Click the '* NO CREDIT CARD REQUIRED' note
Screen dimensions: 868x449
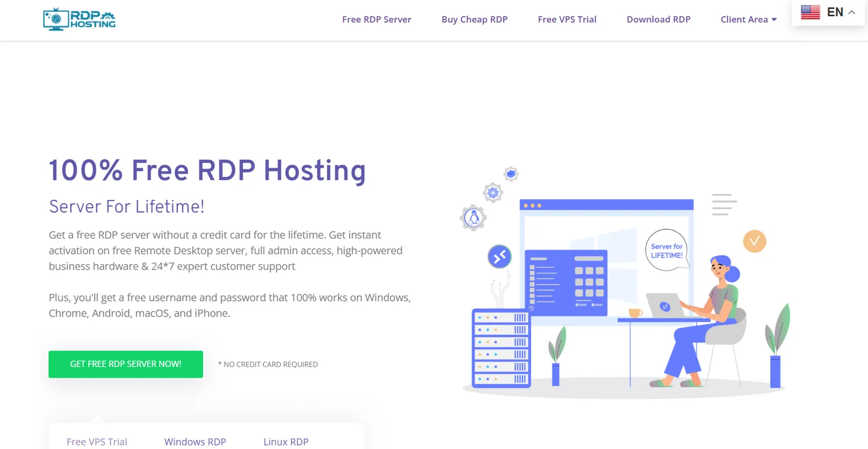[x=268, y=365]
